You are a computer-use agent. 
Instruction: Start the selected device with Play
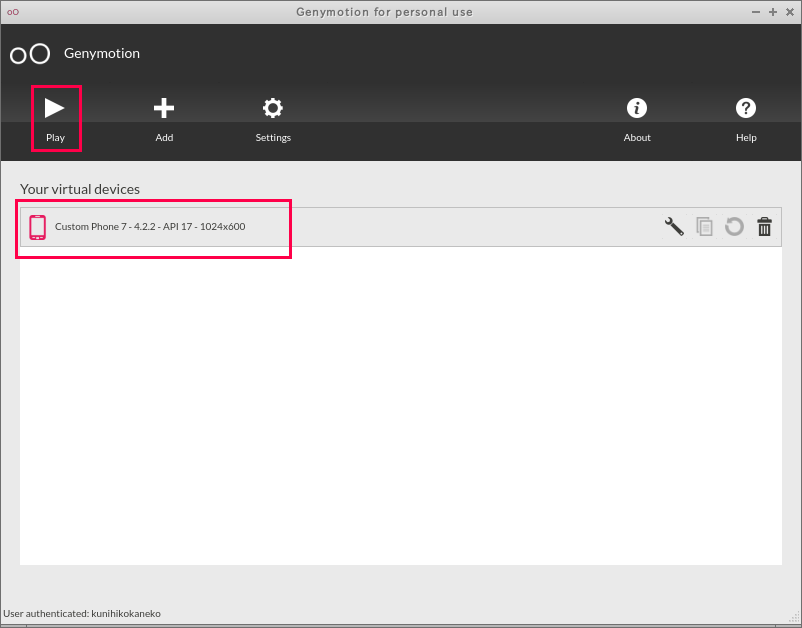coord(55,119)
